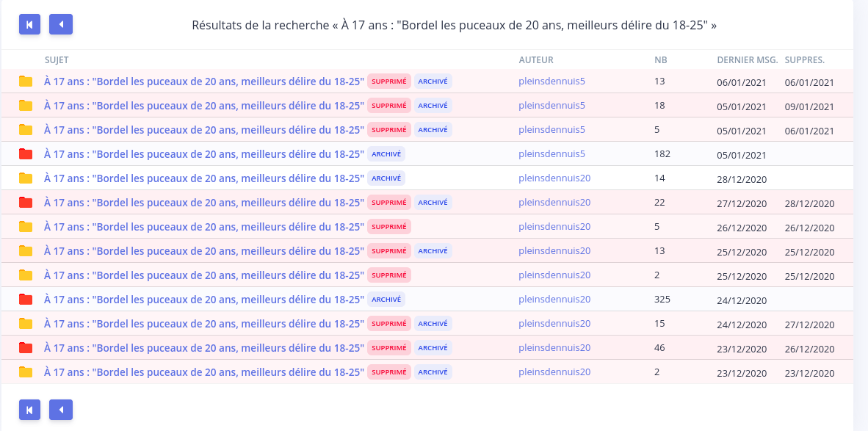Click the DERNIER MSG. column header
This screenshot has width=868, height=431.
748,59
